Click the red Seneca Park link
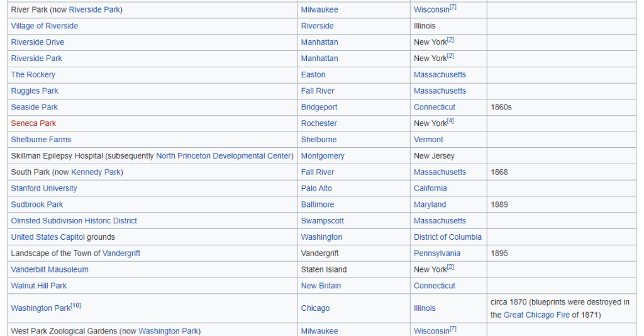Image resolution: width=644 pixels, height=336 pixels. (x=33, y=123)
